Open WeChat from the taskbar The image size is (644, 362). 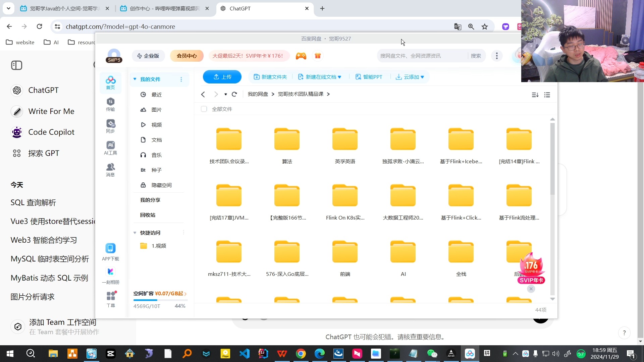click(x=432, y=354)
